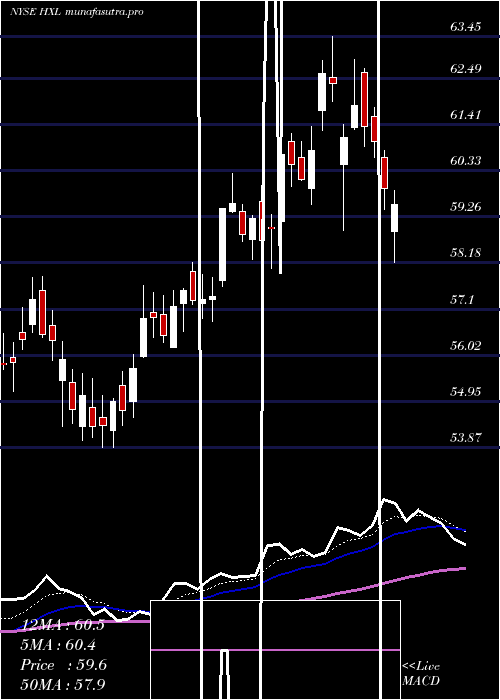Click the 54.95 price axis label
The image size is (500, 700).
466,392
